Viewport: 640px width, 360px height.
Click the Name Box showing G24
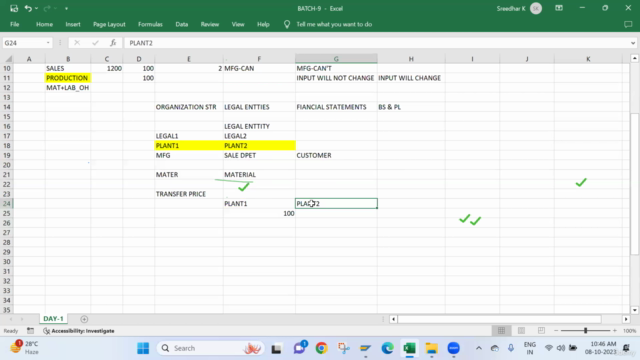(x=24, y=43)
